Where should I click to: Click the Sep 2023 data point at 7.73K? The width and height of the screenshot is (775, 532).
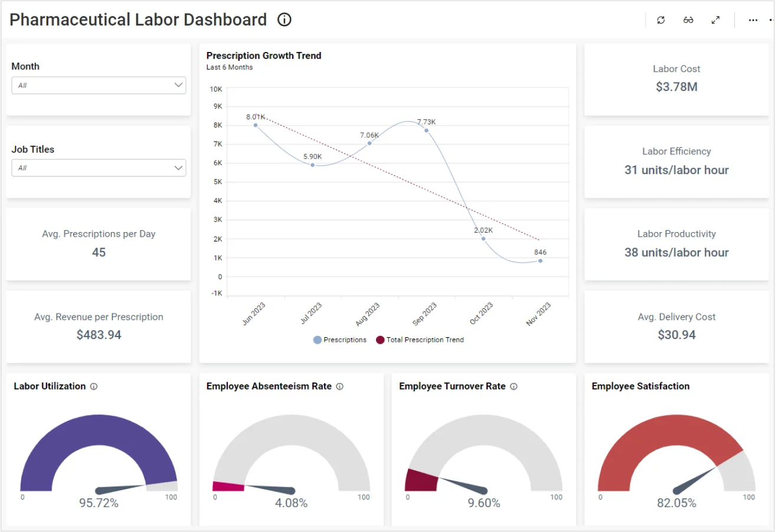pyautogui.click(x=426, y=130)
